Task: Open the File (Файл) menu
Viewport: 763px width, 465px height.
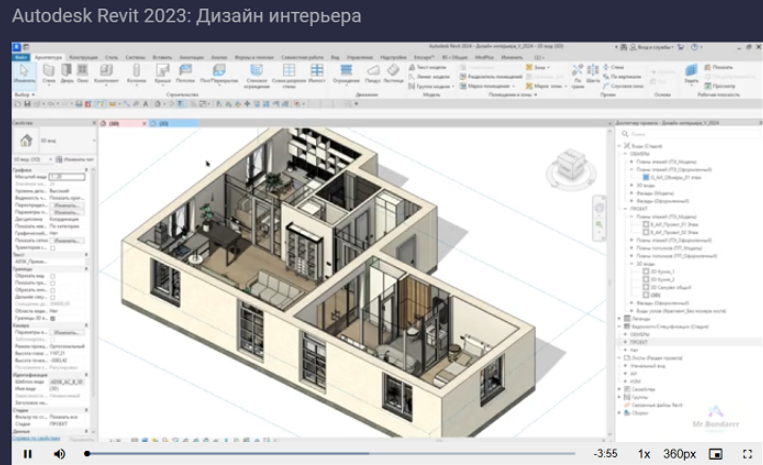Action: coord(21,57)
